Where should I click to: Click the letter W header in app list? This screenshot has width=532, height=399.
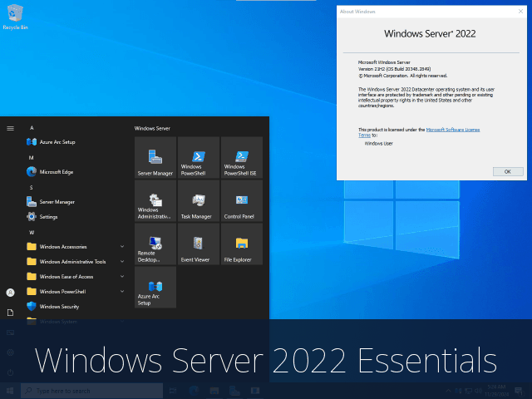[32, 233]
